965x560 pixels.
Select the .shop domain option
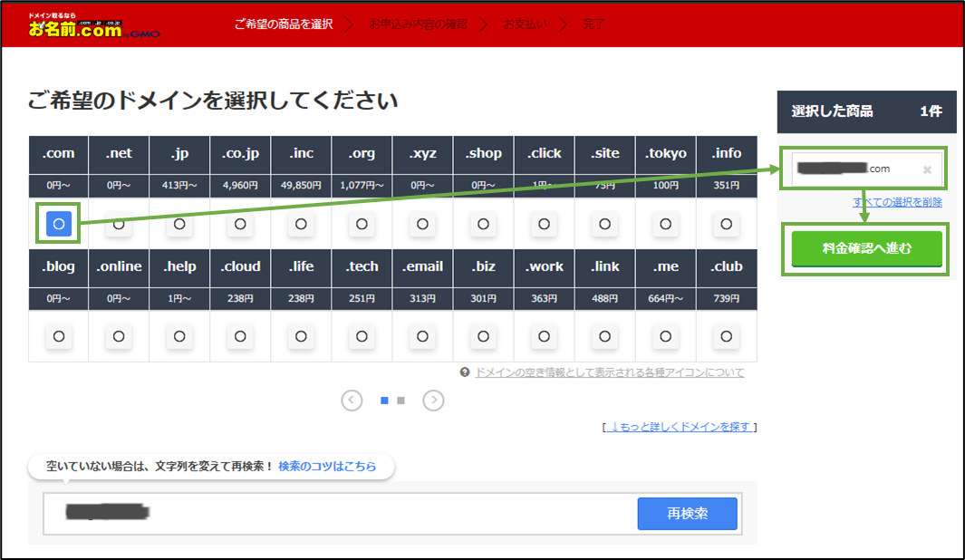tap(483, 224)
